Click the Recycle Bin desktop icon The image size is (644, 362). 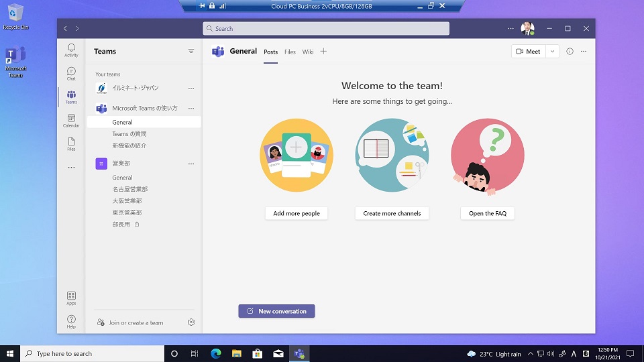click(x=15, y=17)
